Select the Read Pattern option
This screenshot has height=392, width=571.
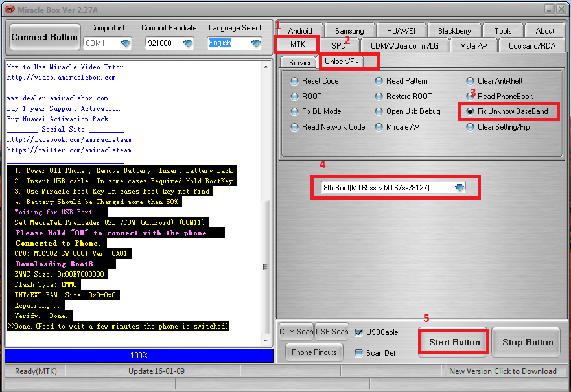click(401, 81)
